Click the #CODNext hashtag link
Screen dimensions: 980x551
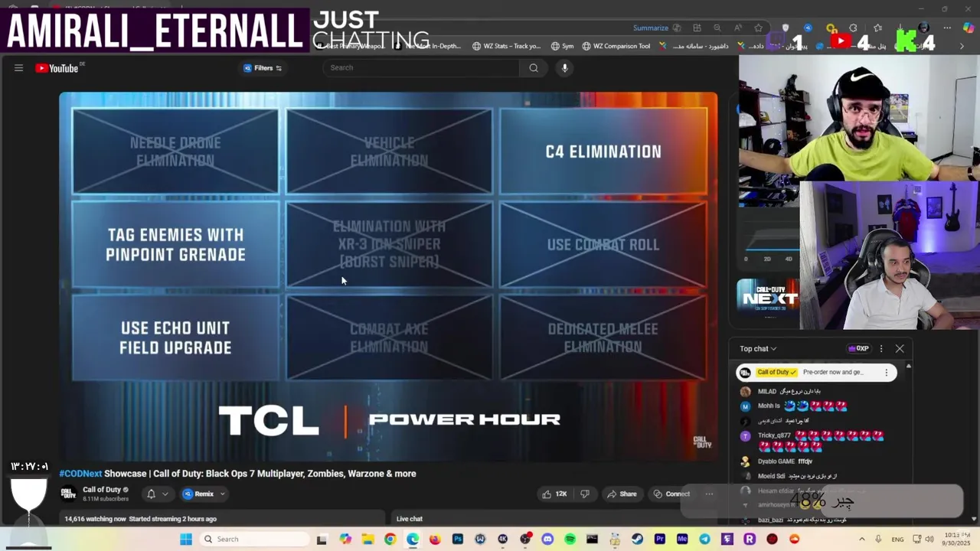[x=80, y=474]
